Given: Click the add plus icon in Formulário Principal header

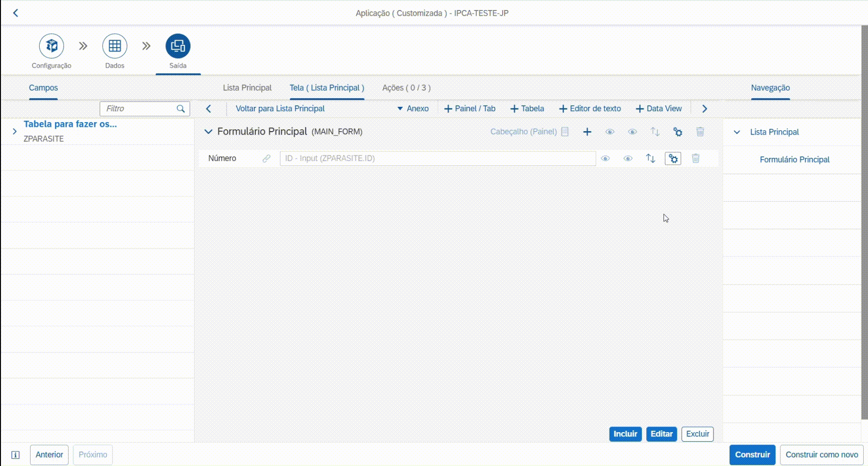Looking at the screenshot, I should [x=587, y=132].
